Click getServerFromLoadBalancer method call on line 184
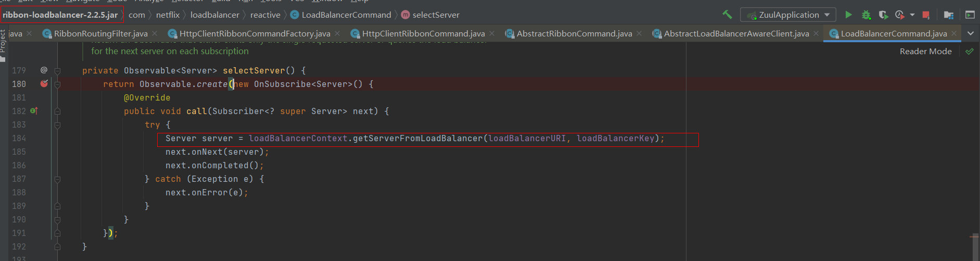The image size is (980, 261). (418, 138)
